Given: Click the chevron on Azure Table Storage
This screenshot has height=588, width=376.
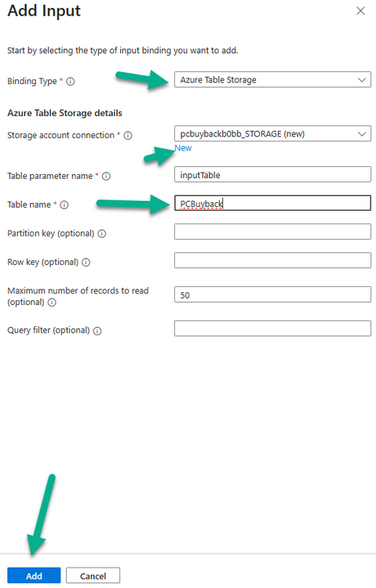Looking at the screenshot, I should 362,80.
